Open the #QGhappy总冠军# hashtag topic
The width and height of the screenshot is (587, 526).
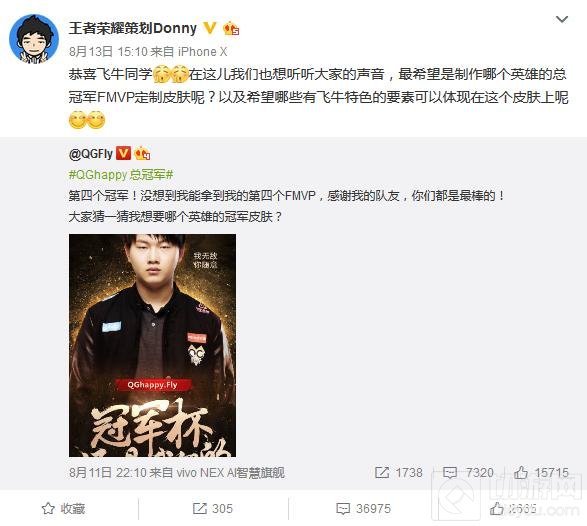[121, 174]
